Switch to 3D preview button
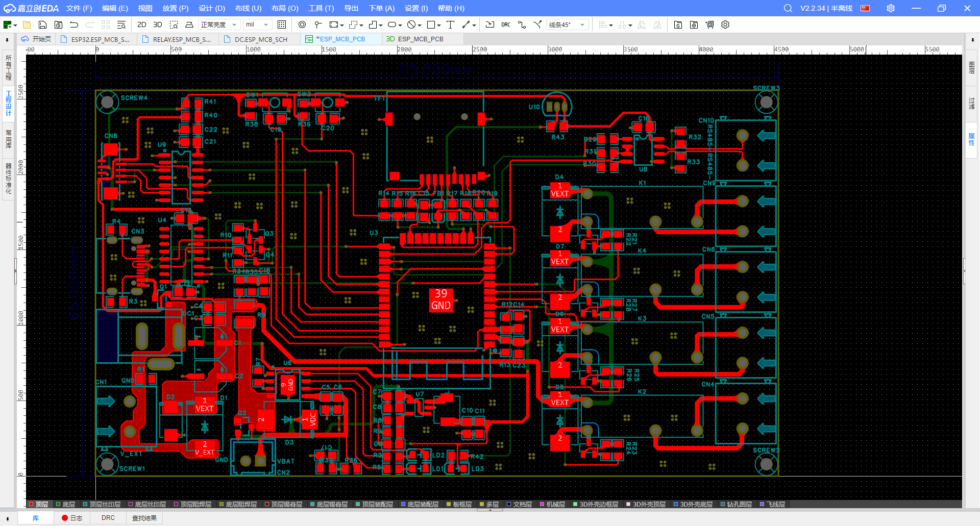980x526 pixels. pyautogui.click(x=158, y=24)
